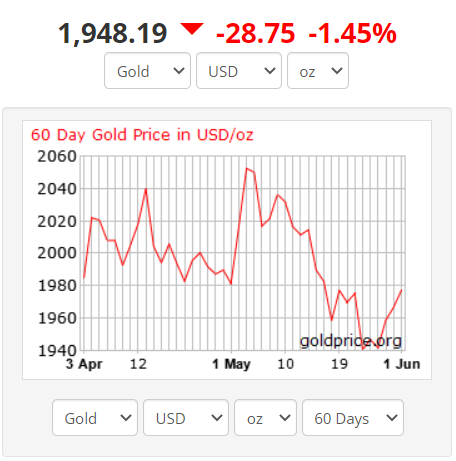Click the current price 1,948.19
This screenshot has height=461, width=456.
point(113,34)
